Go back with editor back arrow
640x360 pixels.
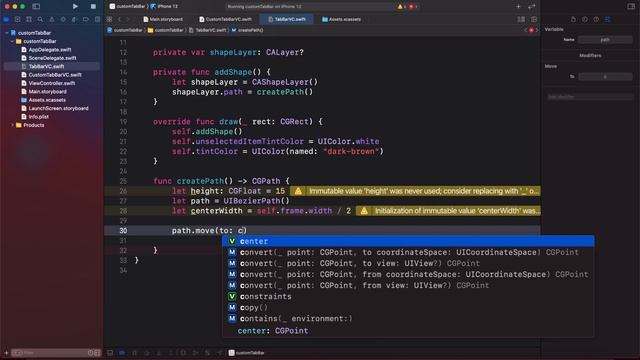tap(120, 19)
